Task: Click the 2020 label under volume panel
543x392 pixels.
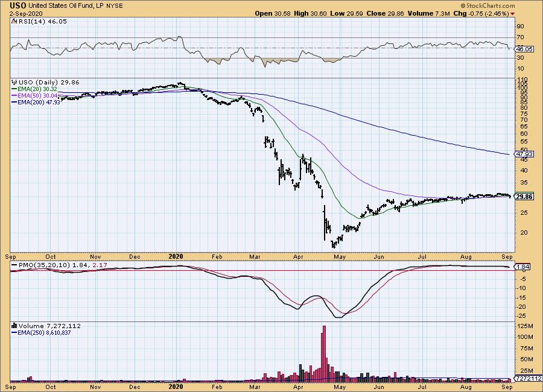Action: 176,387
